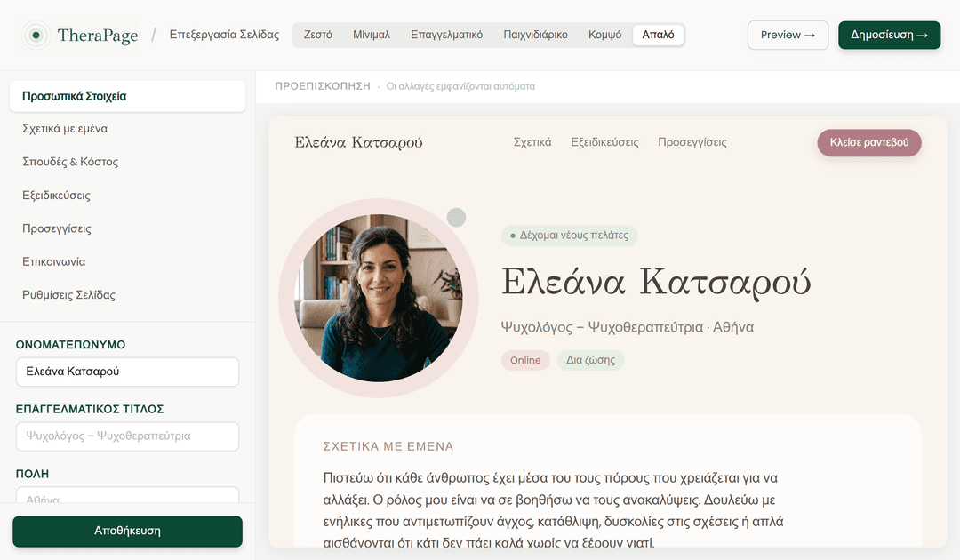Click the Online session tag
Viewport: 960px width, 560px height.
[525, 360]
